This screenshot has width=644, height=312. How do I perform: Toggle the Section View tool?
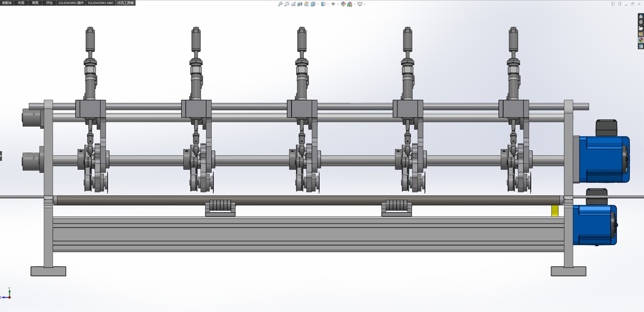(300, 4)
